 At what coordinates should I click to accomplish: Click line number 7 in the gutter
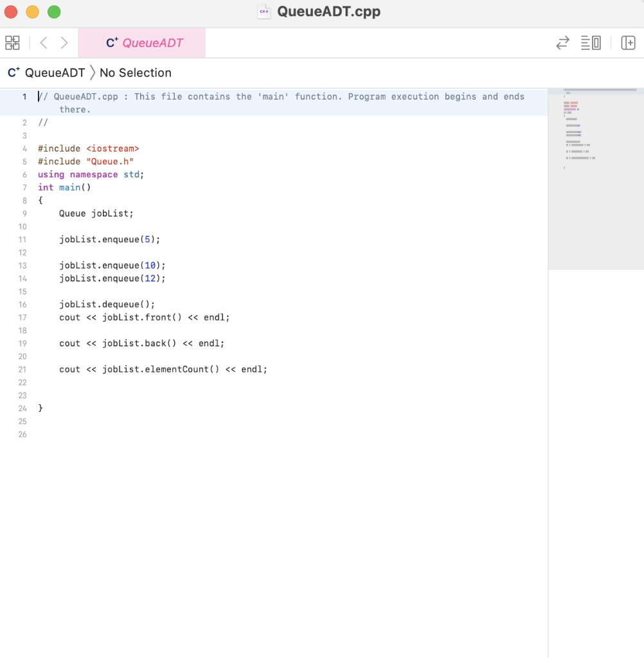tap(25, 188)
